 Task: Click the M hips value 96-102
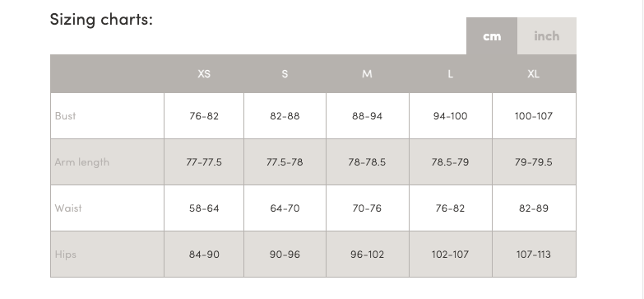pos(367,255)
